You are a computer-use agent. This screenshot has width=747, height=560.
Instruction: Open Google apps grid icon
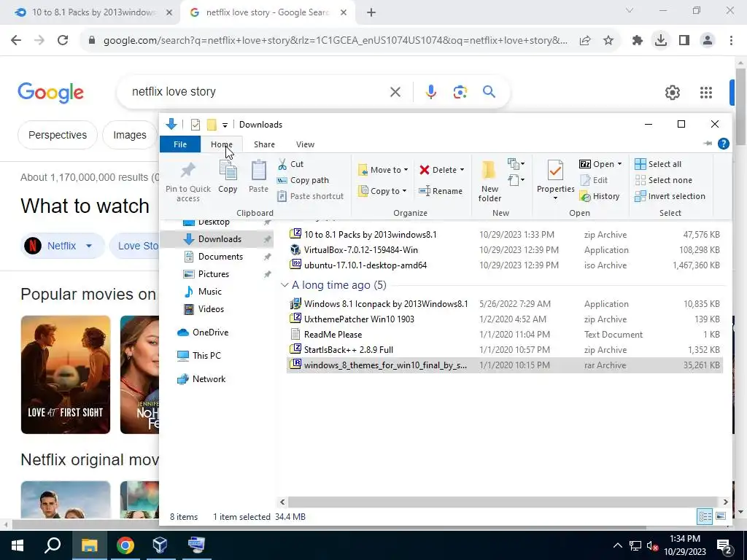(x=705, y=93)
